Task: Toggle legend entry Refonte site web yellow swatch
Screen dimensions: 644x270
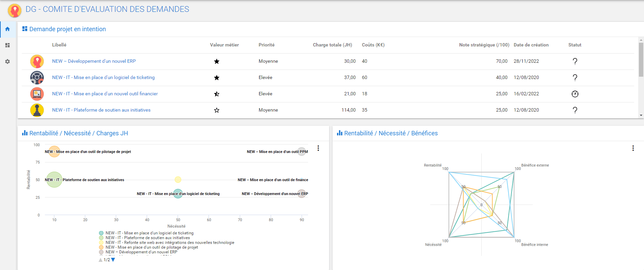Action: 101,243
